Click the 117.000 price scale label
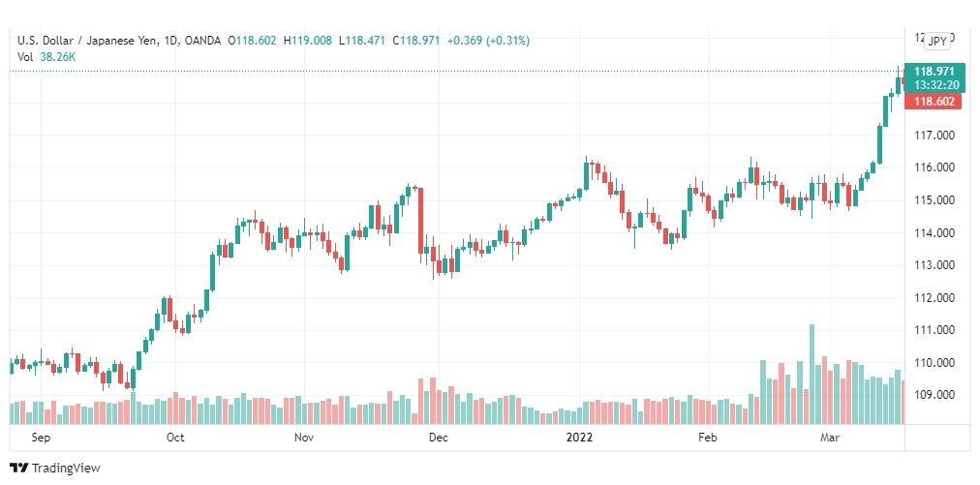Viewport: 980px width, 485px height. (x=934, y=135)
